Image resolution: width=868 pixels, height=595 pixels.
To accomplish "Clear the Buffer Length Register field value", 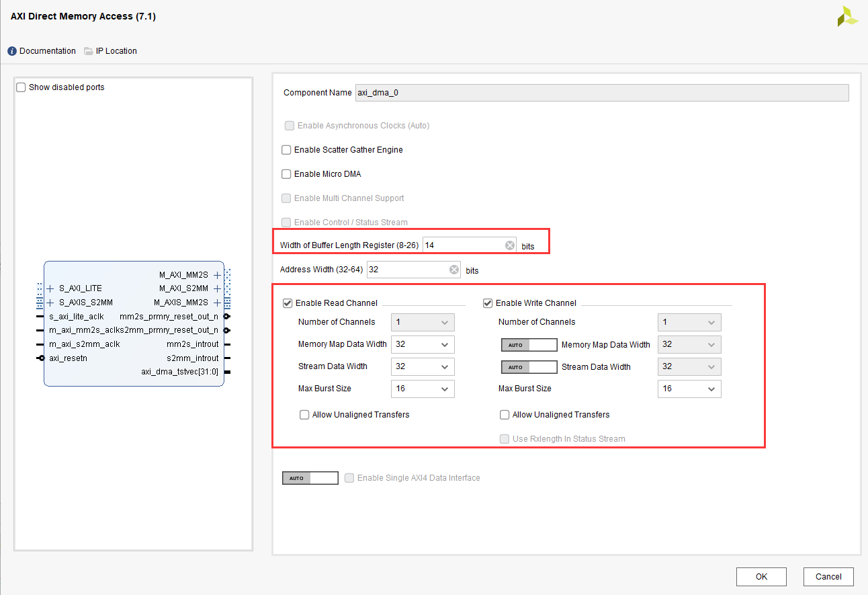I will pos(510,245).
